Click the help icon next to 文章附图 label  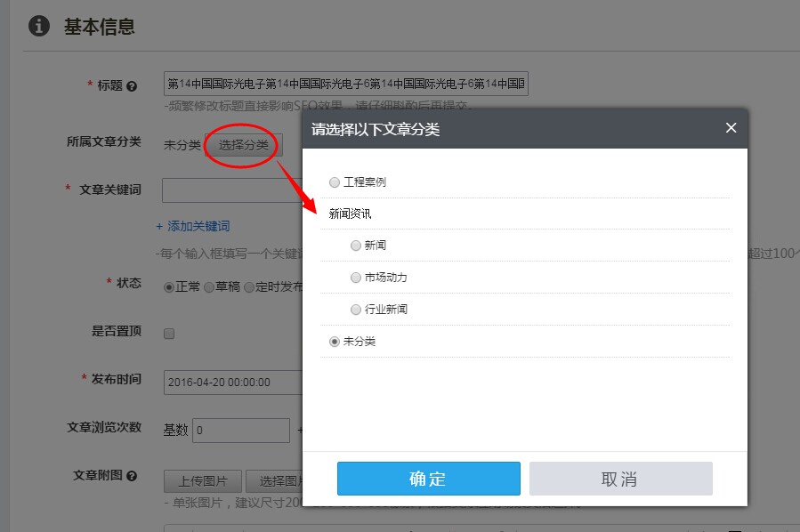[x=133, y=478]
